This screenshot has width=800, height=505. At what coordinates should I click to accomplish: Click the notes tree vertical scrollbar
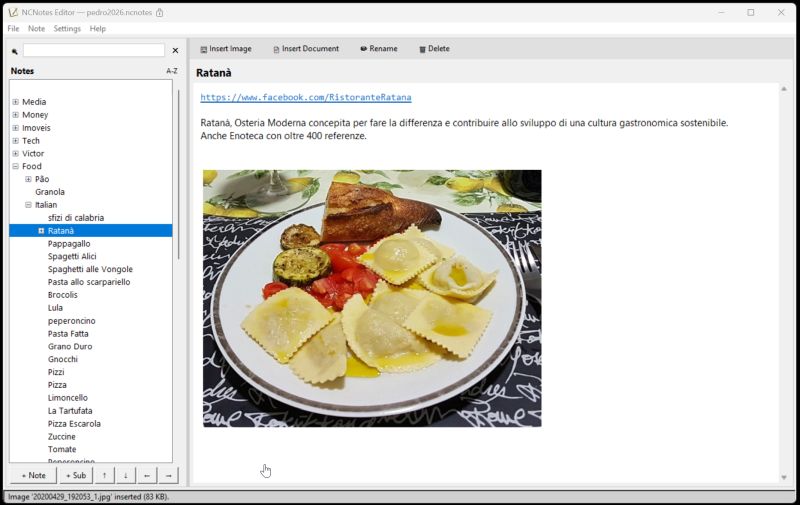click(179, 175)
